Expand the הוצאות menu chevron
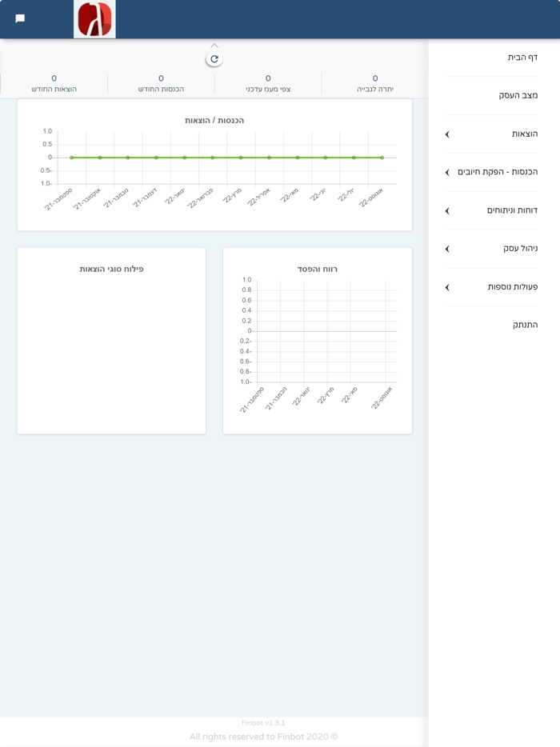The image size is (560, 747). tap(447, 134)
